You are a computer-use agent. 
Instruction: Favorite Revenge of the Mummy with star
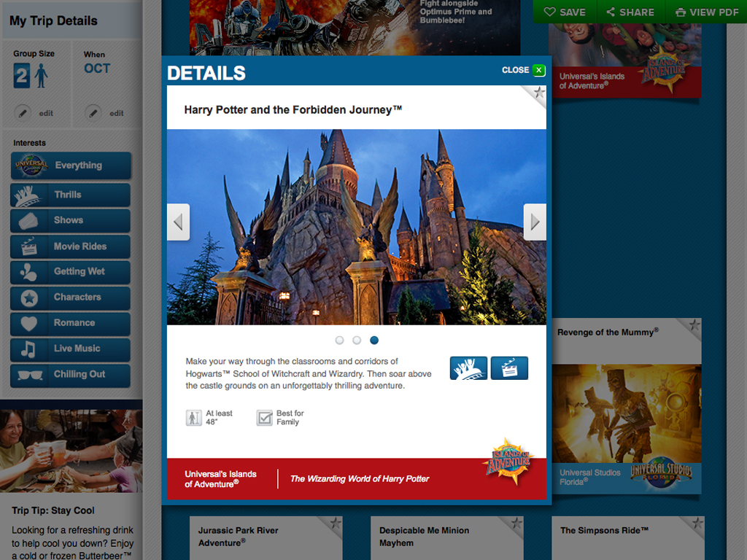click(694, 326)
